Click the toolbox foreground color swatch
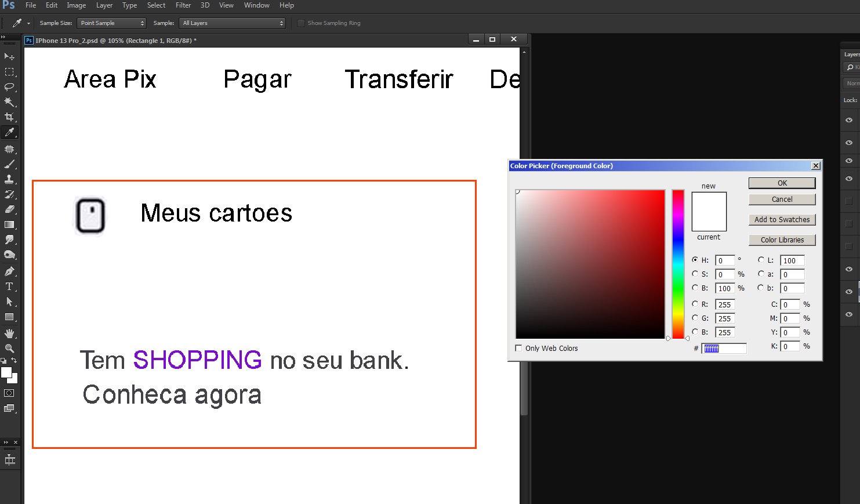 click(x=6, y=372)
